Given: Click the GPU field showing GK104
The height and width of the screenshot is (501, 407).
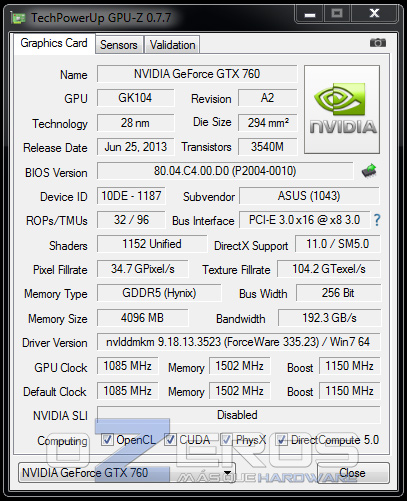Looking at the screenshot, I should [135, 98].
